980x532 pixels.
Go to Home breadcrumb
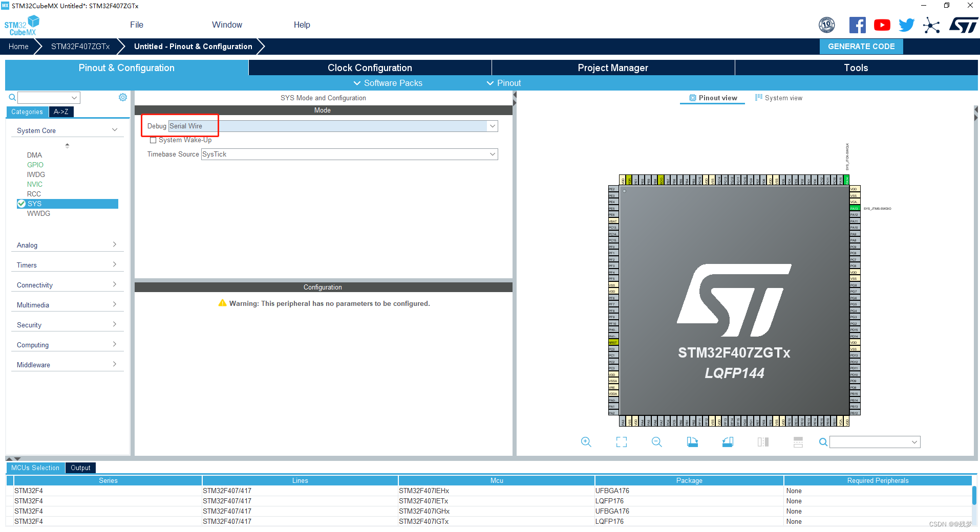[18, 46]
